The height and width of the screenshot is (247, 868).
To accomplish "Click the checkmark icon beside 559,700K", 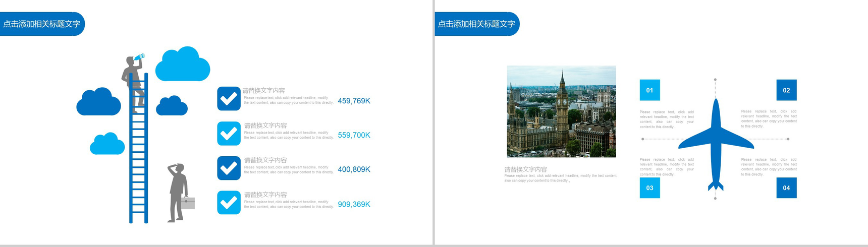I will point(229,134).
